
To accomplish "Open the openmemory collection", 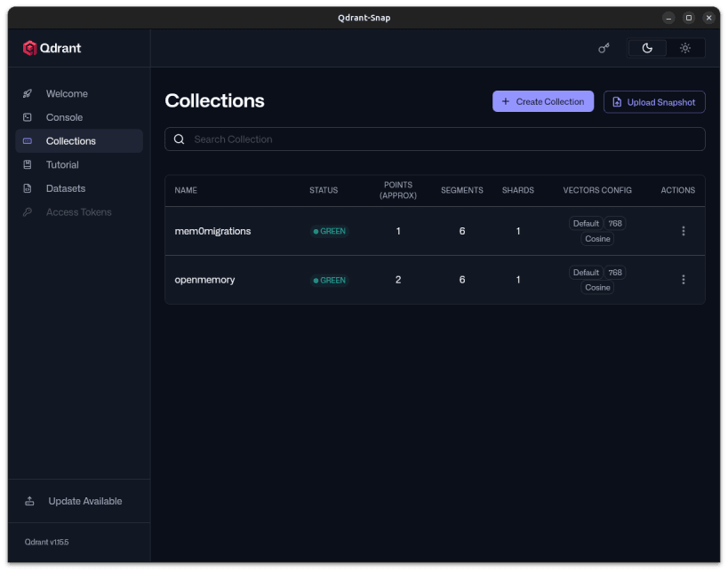I will click(204, 280).
